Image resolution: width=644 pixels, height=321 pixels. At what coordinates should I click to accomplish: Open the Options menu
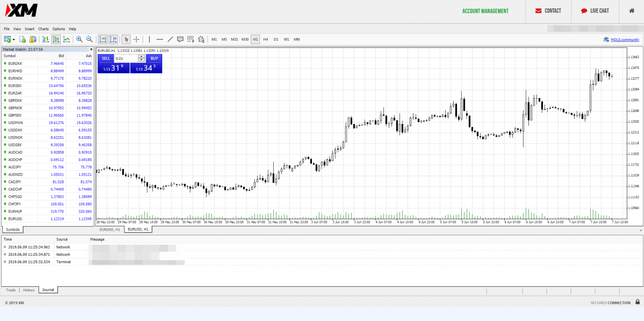[59, 29]
